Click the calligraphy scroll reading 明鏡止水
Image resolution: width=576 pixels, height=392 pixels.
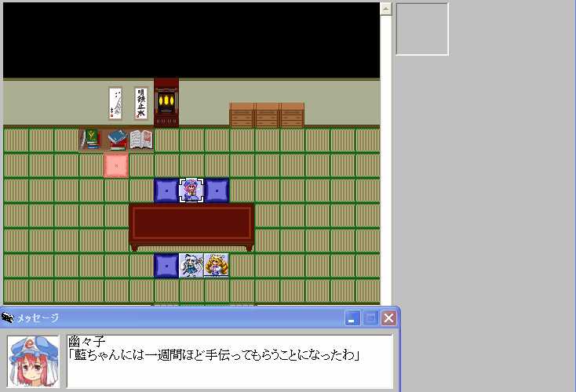pyautogui.click(x=141, y=103)
